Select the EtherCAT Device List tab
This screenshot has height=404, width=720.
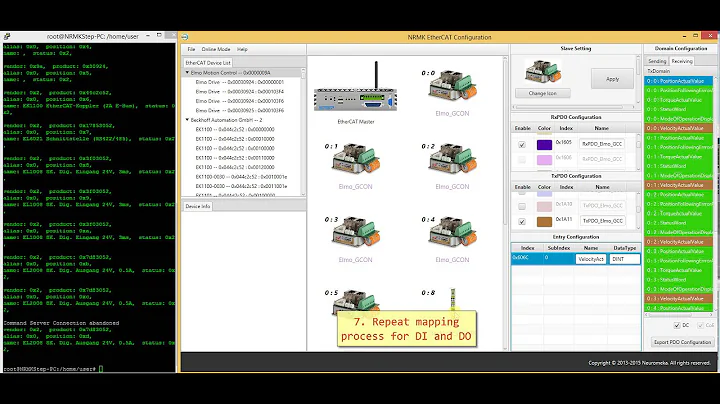(208, 63)
